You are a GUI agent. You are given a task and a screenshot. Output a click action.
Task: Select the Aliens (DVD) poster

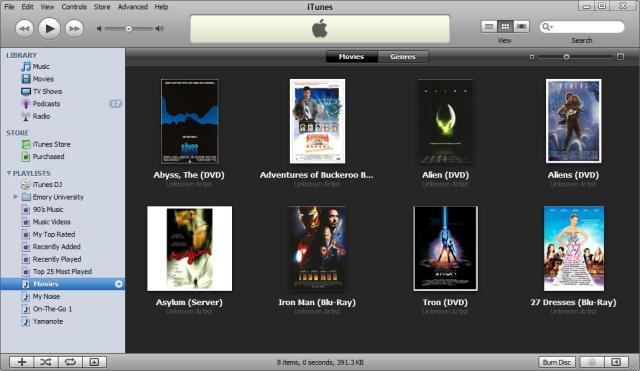[573, 121]
